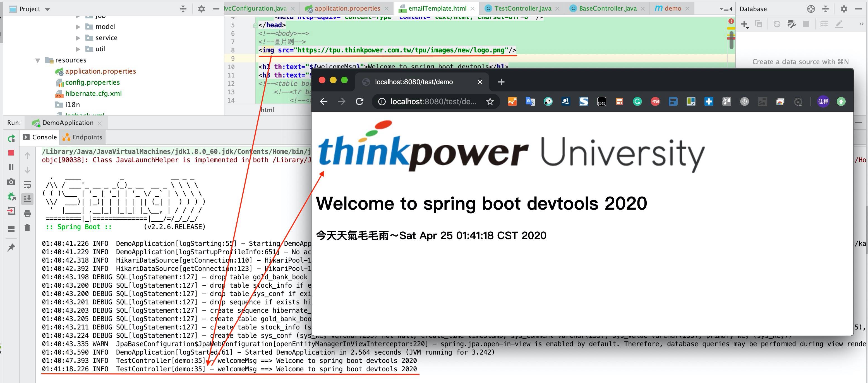Select the i18n folder in the tree
This screenshot has height=383, width=868.
tap(72, 105)
